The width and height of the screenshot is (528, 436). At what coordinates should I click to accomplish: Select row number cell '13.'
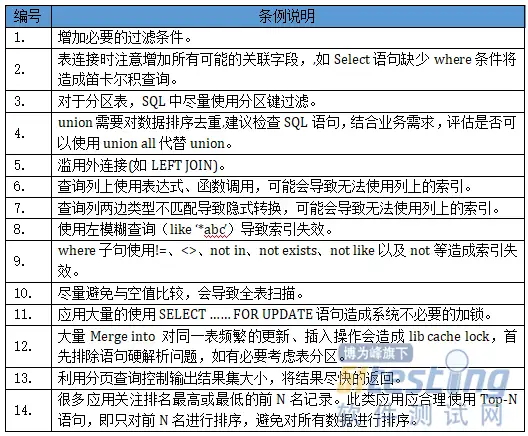(x=28, y=378)
